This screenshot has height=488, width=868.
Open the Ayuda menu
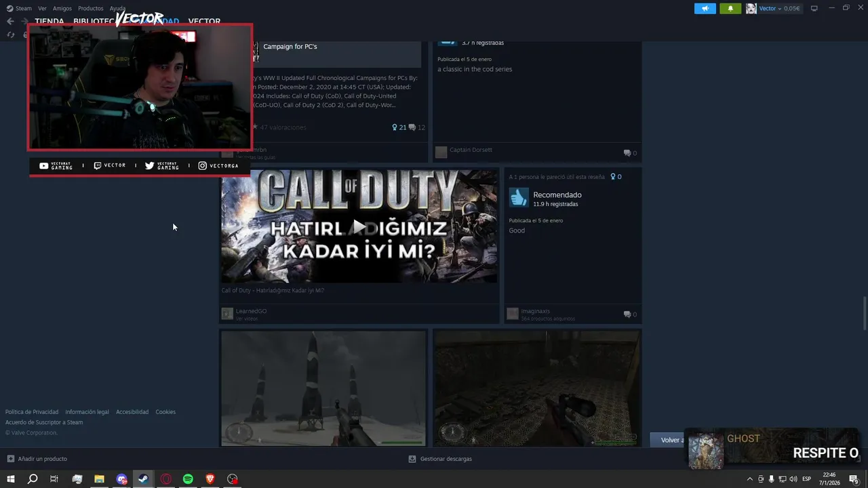point(117,9)
